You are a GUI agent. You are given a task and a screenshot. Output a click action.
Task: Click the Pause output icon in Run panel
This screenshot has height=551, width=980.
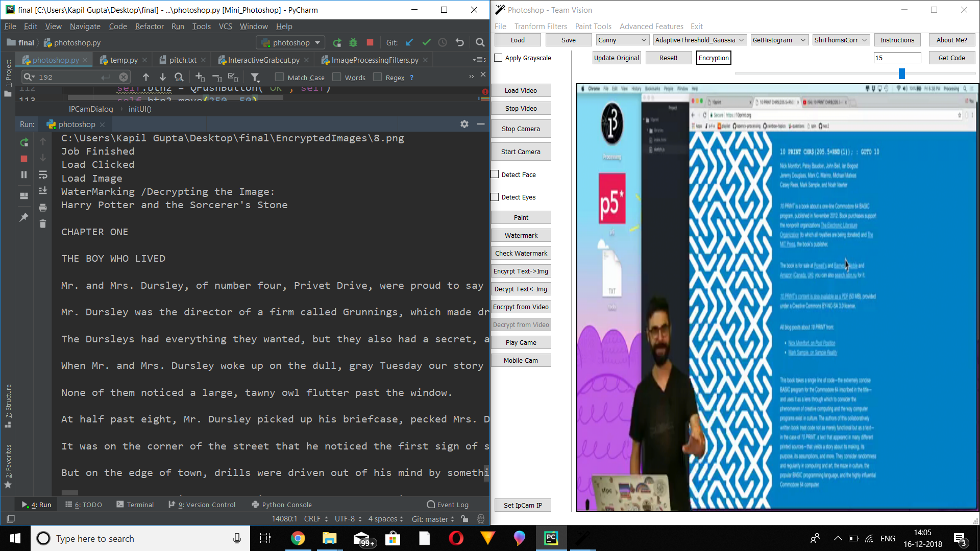24,175
